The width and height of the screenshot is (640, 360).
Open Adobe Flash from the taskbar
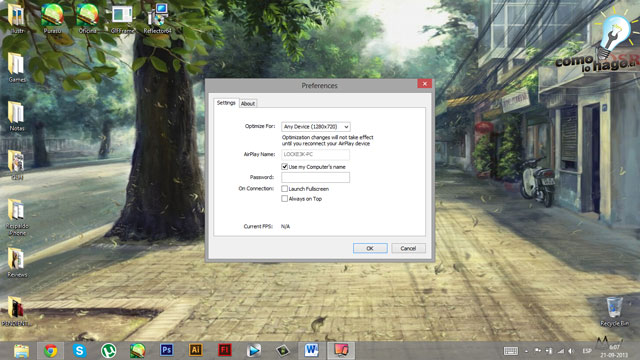click(x=224, y=350)
